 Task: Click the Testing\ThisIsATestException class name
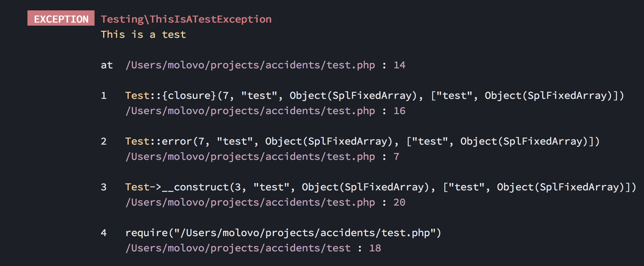(x=186, y=19)
